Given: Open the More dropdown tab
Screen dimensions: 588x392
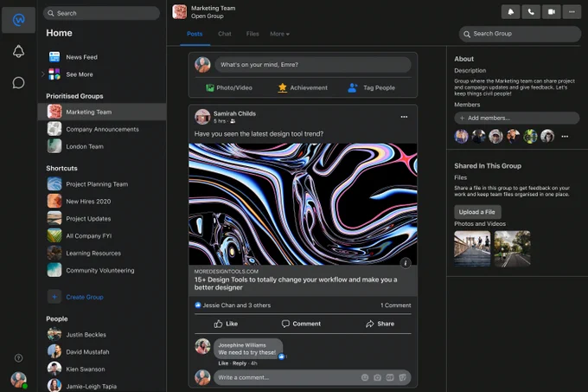Looking at the screenshot, I should point(279,34).
